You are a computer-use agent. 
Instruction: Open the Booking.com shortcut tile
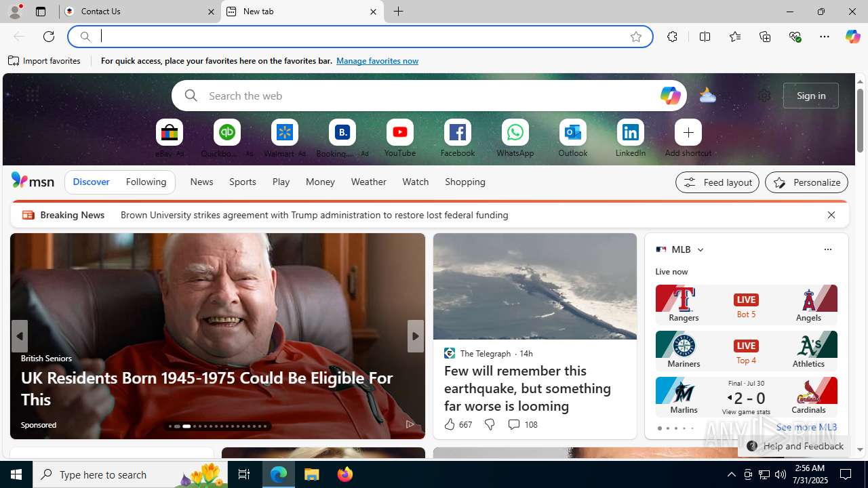pyautogui.click(x=342, y=133)
